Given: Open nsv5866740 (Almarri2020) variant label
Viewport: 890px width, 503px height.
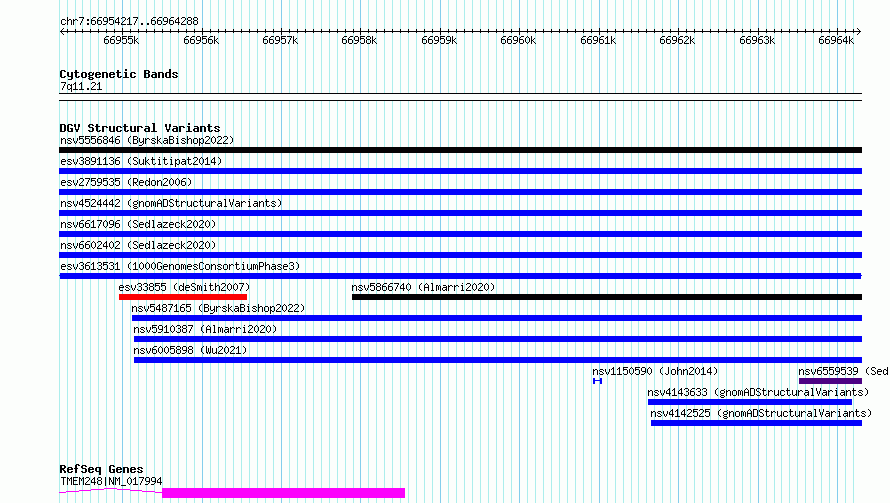Looking at the screenshot, I should coord(423,287).
